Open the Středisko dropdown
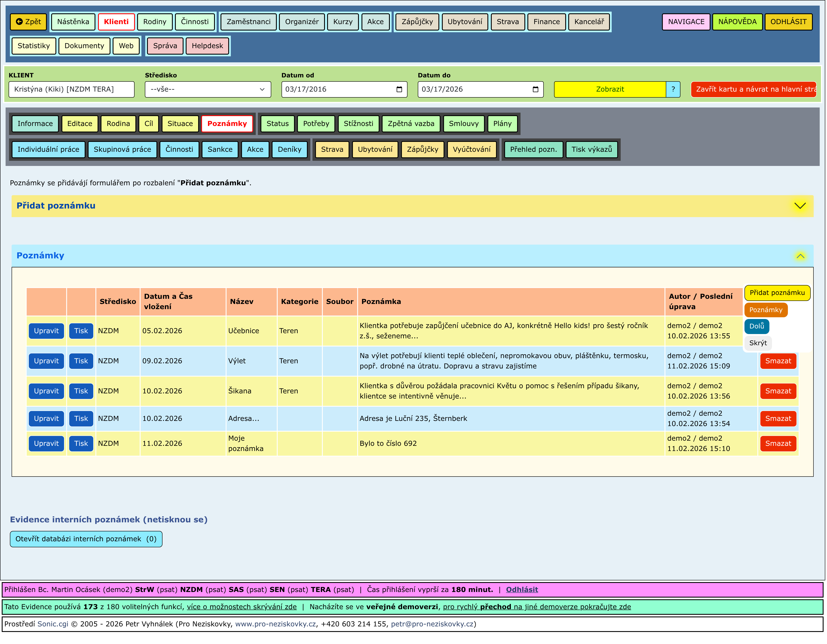 (208, 89)
